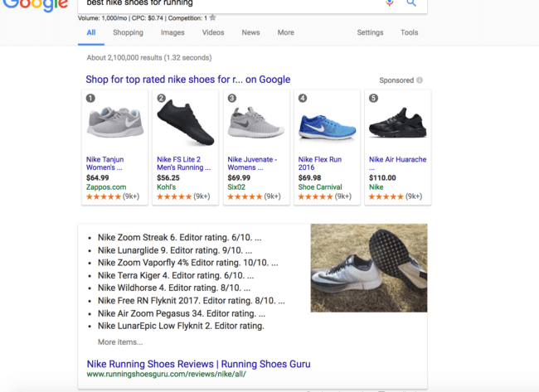
Task: Click the featured snippet shoe photo
Action: pos(369,268)
